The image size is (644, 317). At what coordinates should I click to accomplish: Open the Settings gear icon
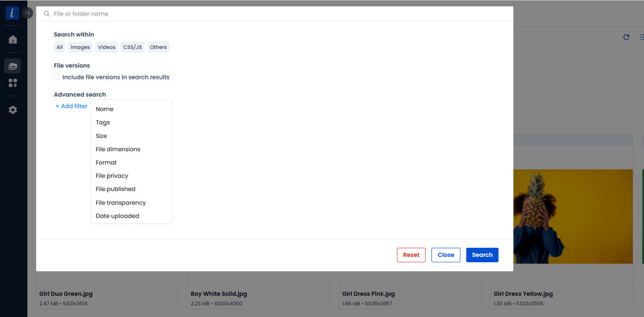click(12, 109)
